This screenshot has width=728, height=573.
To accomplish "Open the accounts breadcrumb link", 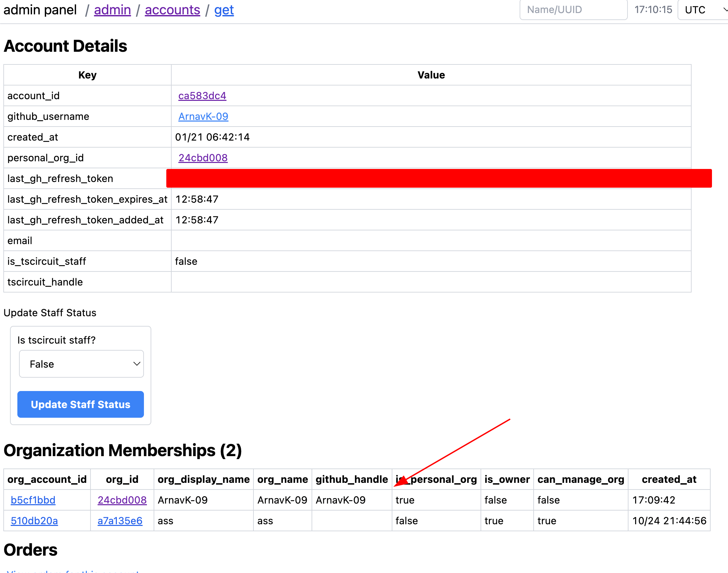I will tap(172, 10).
